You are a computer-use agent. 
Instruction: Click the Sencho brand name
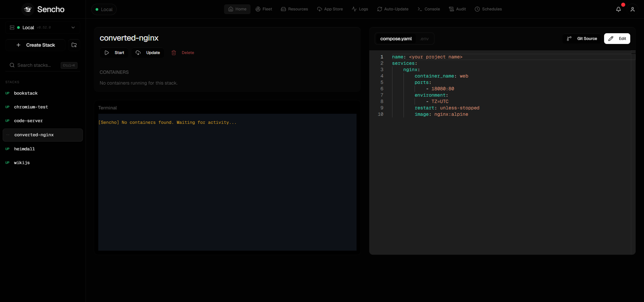pos(51,9)
